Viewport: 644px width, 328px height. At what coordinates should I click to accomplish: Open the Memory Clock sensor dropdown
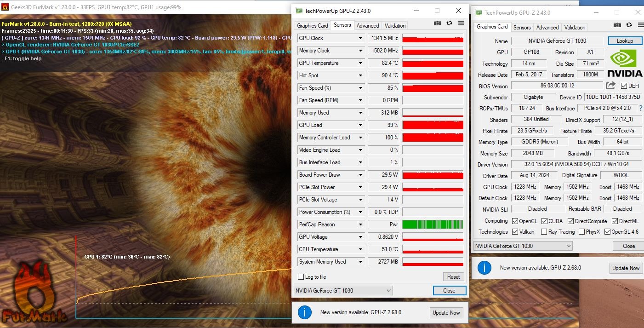click(x=361, y=51)
